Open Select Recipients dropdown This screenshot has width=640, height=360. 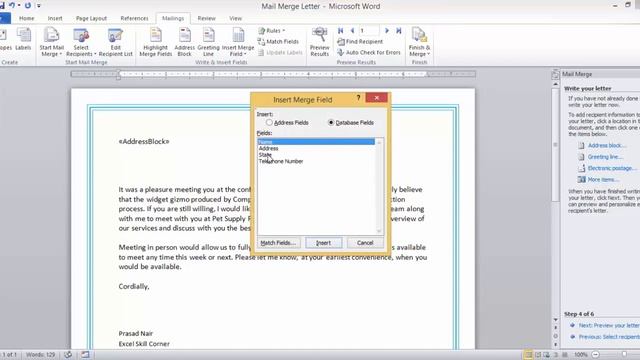click(x=81, y=42)
